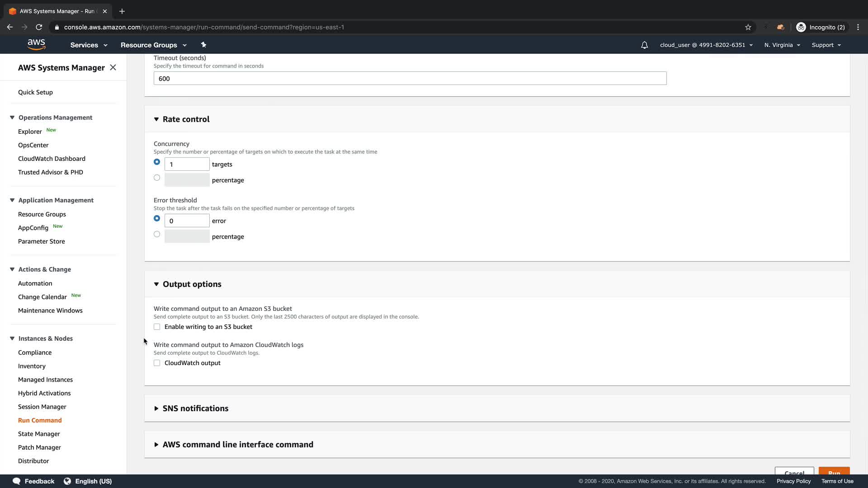Close the AWS Systems Manager sidebar
Image resolution: width=868 pixels, height=488 pixels.
point(113,67)
